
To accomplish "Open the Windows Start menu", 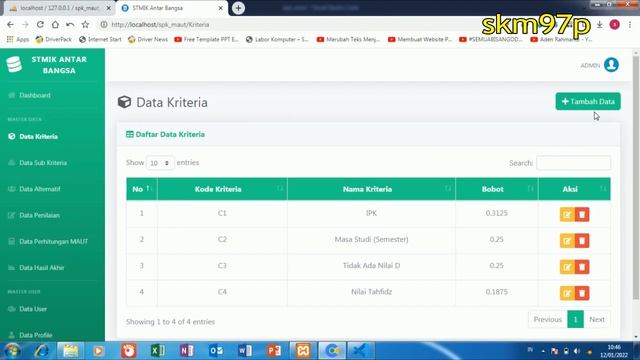I will pyautogui.click(x=12, y=351).
